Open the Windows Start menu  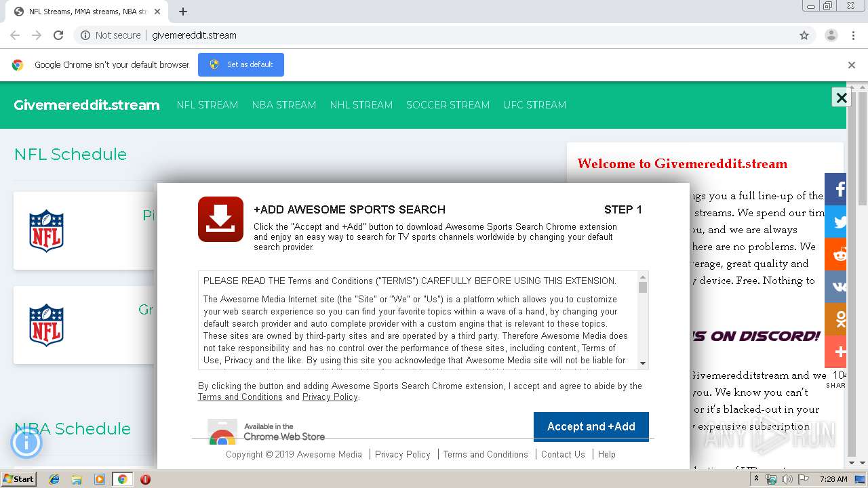[x=18, y=479]
